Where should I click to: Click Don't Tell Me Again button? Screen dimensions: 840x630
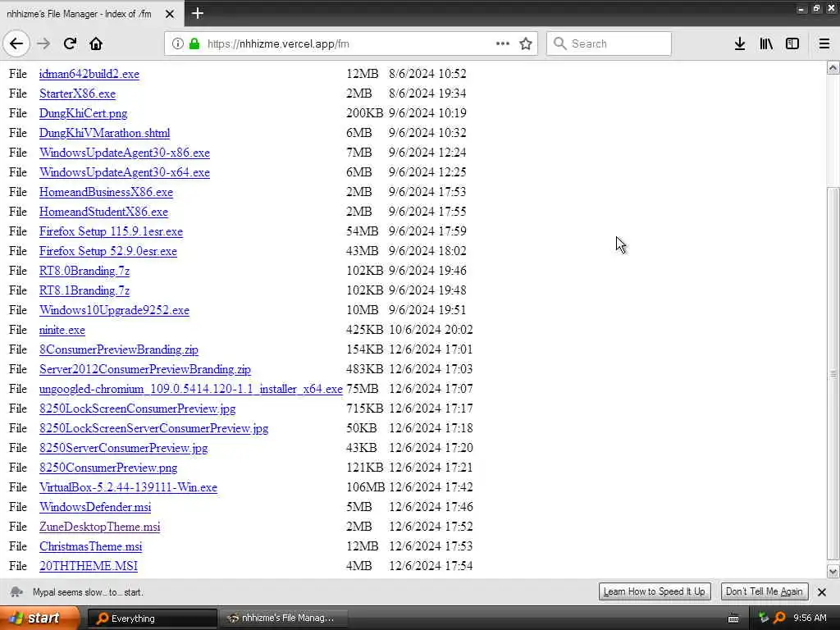[x=764, y=591]
